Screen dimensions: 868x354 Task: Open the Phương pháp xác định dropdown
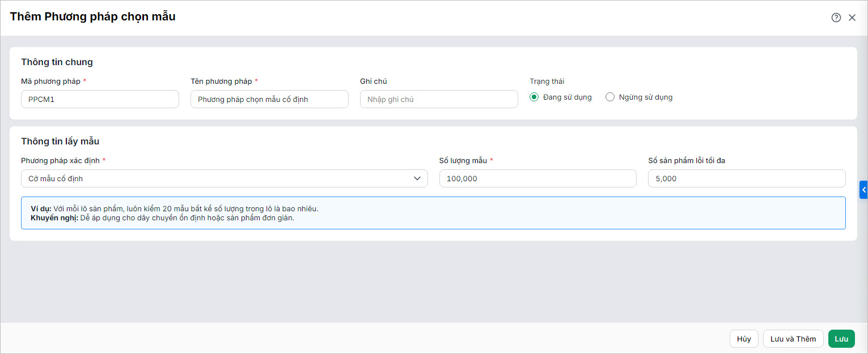point(225,178)
